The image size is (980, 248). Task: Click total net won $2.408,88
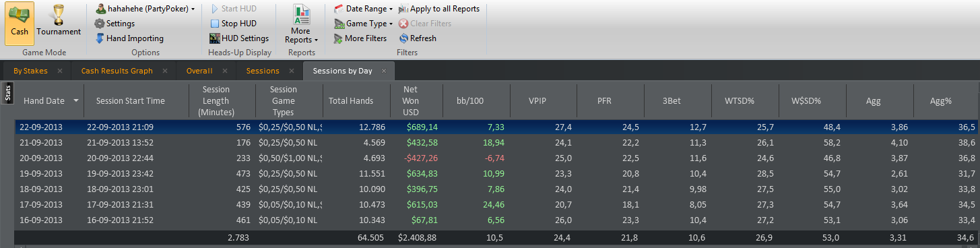click(418, 237)
